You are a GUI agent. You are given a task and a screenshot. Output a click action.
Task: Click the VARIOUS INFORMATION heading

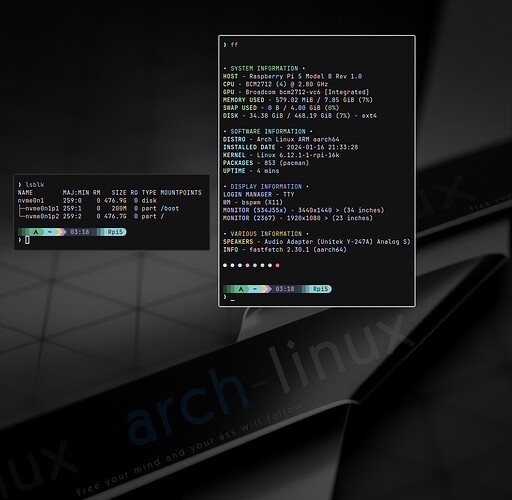click(266, 234)
